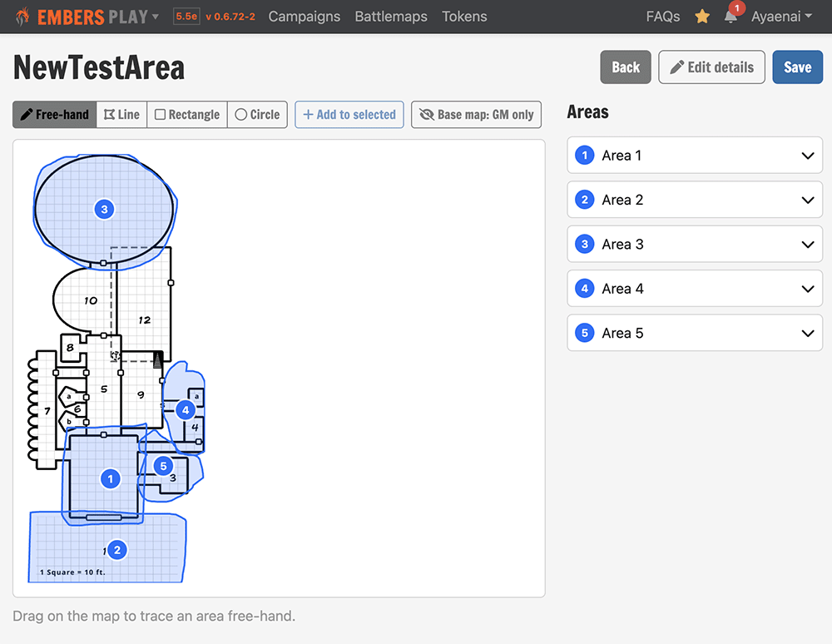Viewport: 832px width, 644px height.
Task: Select area marker 4 on the map
Action: 186,410
